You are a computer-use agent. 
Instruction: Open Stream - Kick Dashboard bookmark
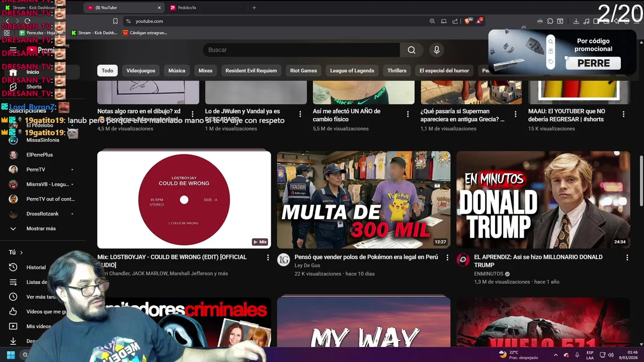(94, 33)
